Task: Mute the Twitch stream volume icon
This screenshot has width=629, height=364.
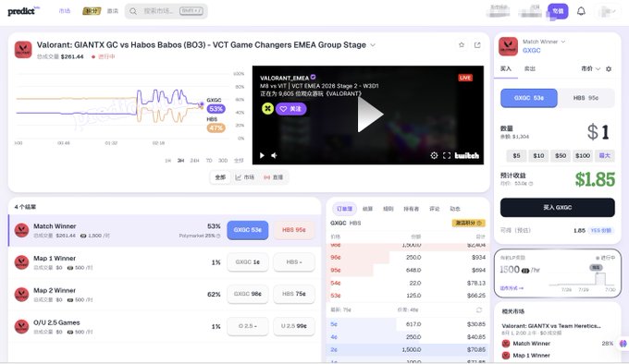Action: click(274, 155)
